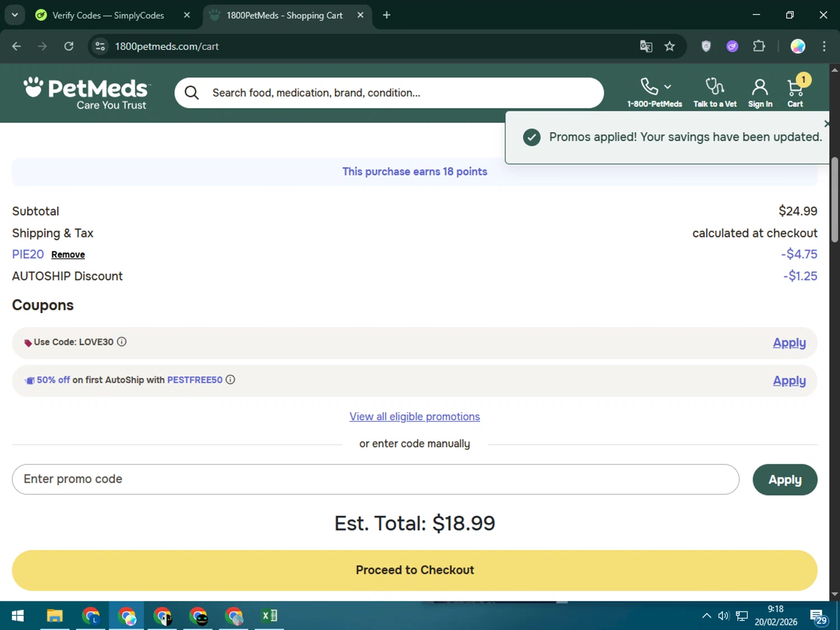Expand the phone number dropdown chevron
This screenshot has height=630, width=840.
[x=668, y=87]
